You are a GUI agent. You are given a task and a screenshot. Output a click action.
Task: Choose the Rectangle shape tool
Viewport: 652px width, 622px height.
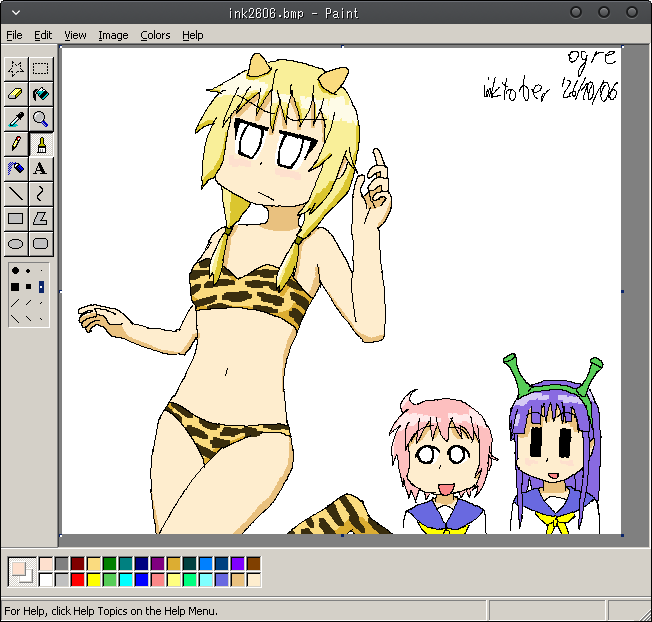(x=16, y=219)
